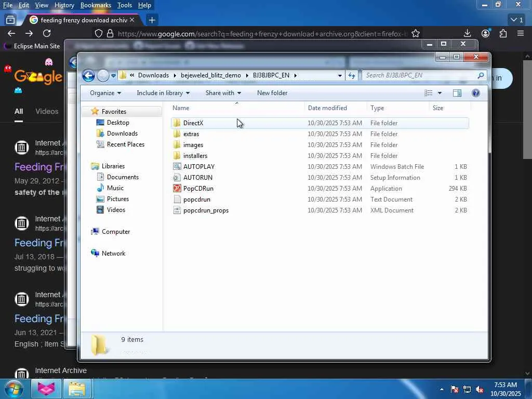The width and height of the screenshot is (532, 399).
Task: Open Recent Places in navigation pane
Action: [x=126, y=144]
